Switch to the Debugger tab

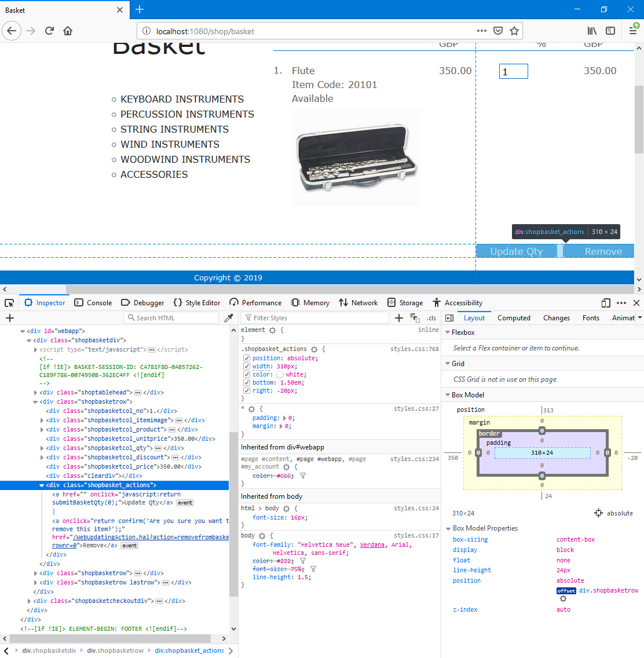142,303
